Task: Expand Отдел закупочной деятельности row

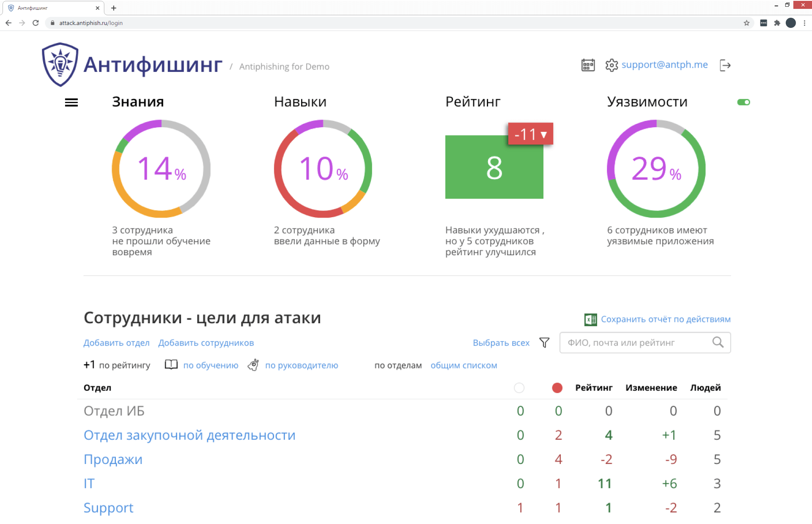Action: [189, 435]
